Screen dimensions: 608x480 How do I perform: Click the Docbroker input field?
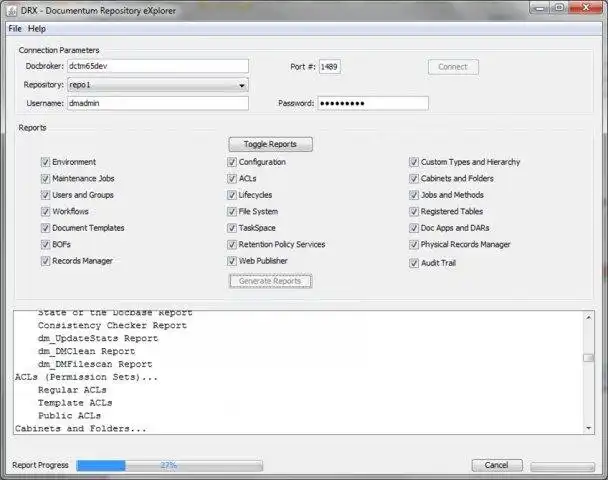pyautogui.click(x=158, y=66)
